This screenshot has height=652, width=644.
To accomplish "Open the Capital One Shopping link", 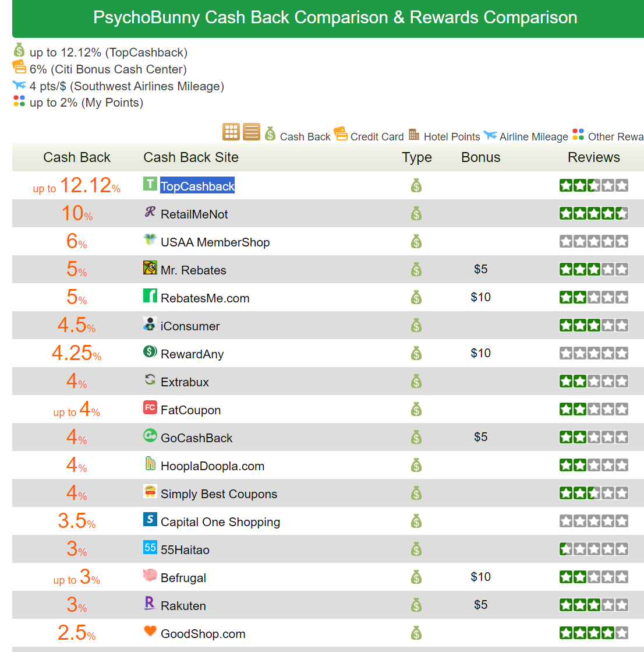I will 220,522.
